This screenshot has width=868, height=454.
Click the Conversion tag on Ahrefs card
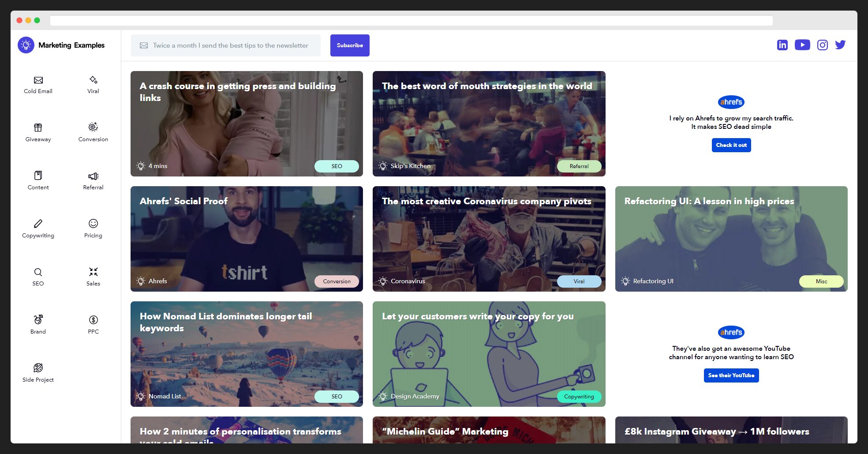point(337,281)
